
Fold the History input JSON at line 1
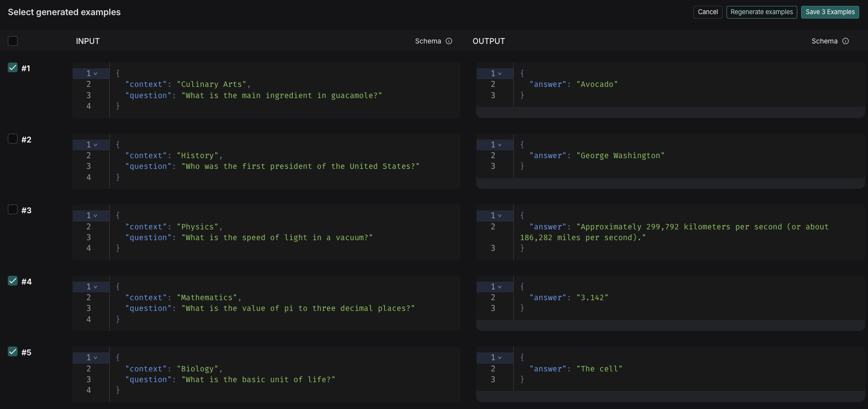click(x=96, y=145)
